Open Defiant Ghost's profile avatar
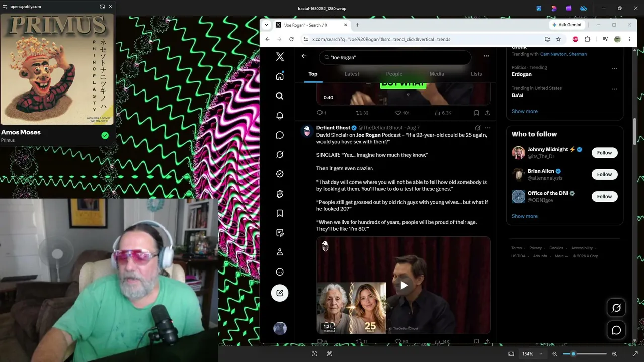Image resolution: width=644 pixels, height=362 pixels. coord(307,132)
